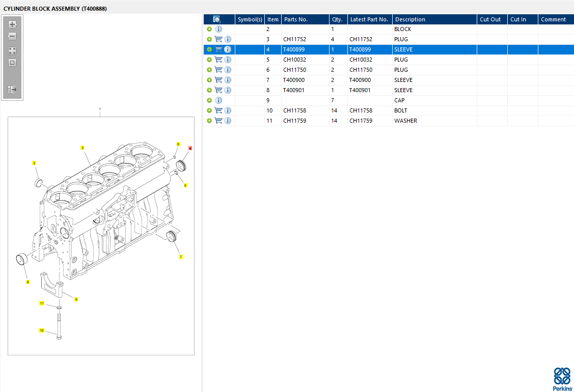Viewport: 574px width, 392px height.
Task: Open info icon for T400900 SLEEVE
Action: [x=228, y=80]
